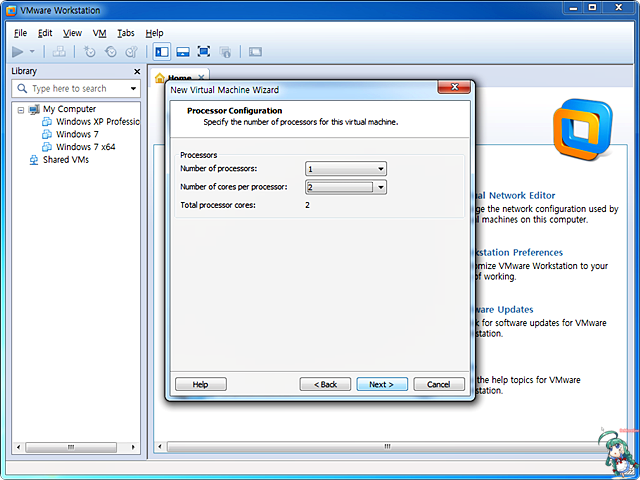The height and width of the screenshot is (480, 640).
Task: Click the Unity mode toolbar icon
Action: [x=225, y=52]
